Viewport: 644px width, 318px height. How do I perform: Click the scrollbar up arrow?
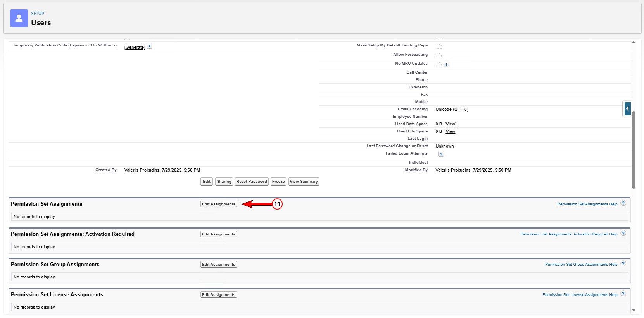[x=634, y=42]
